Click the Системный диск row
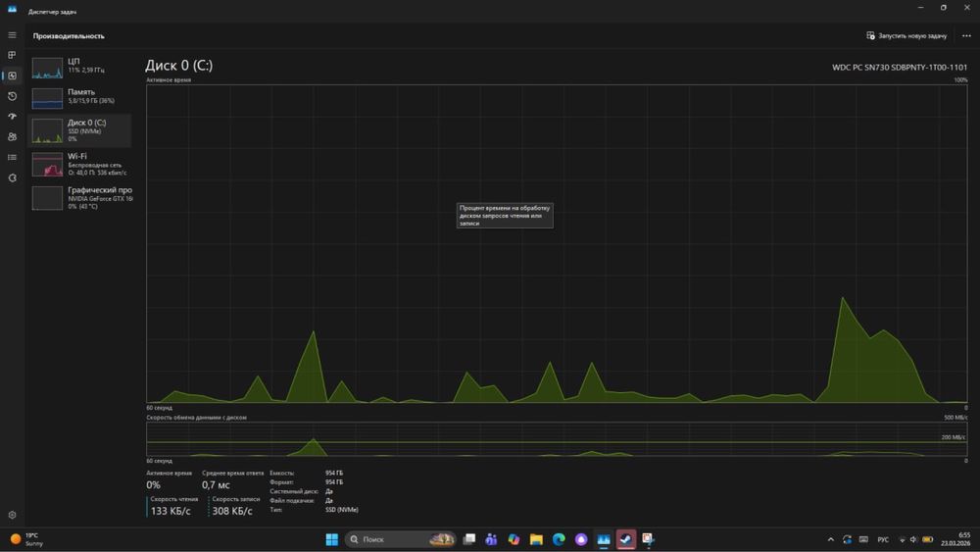Viewport: 980px width, 552px height. pos(301,491)
